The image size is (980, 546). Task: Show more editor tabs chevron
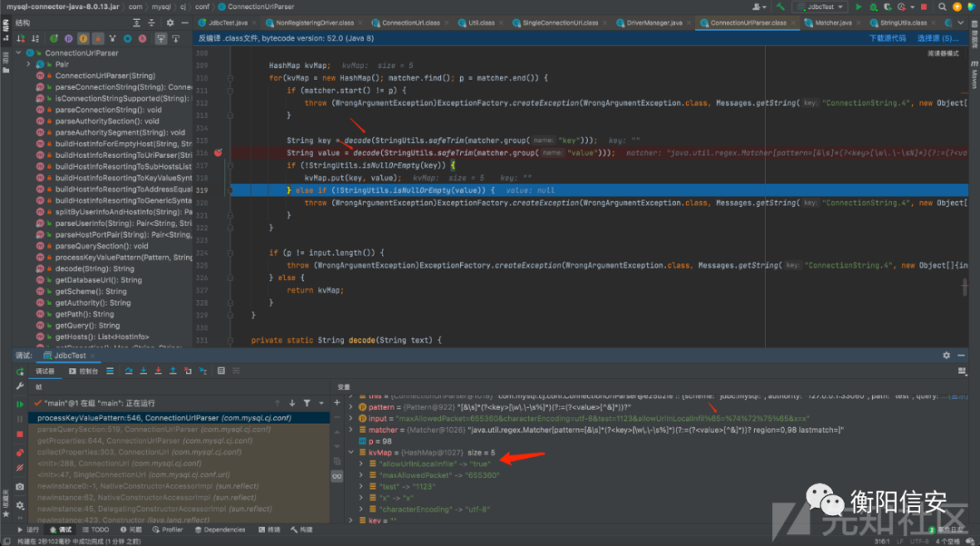pos(961,23)
